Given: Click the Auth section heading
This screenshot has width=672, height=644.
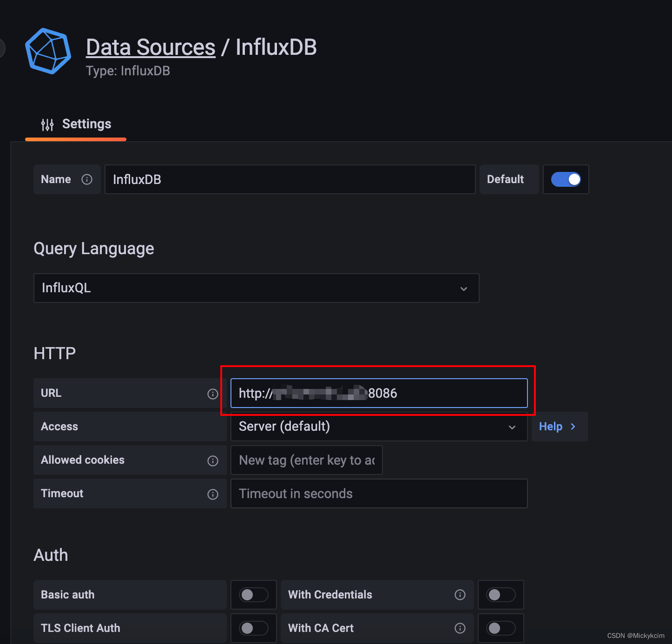Looking at the screenshot, I should point(51,555).
